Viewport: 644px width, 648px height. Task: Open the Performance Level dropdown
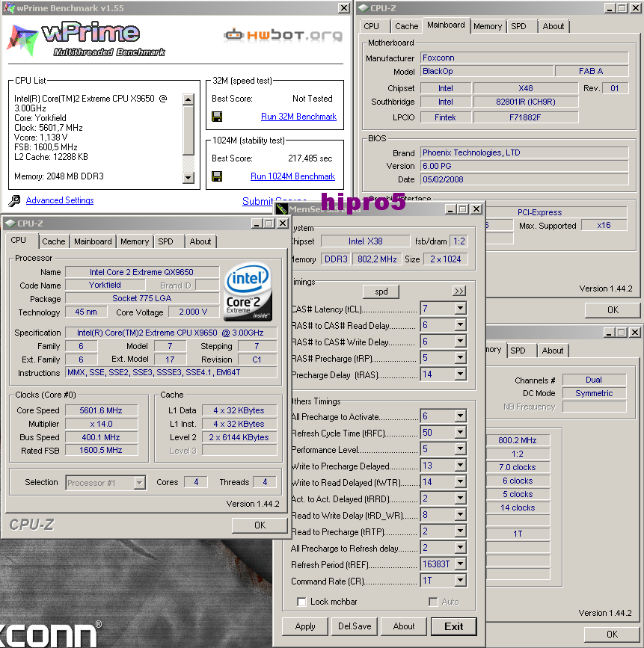[x=460, y=449]
